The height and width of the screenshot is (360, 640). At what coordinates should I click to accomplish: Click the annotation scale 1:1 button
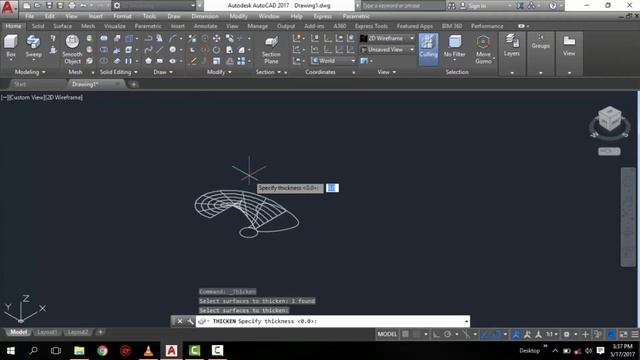point(551,334)
